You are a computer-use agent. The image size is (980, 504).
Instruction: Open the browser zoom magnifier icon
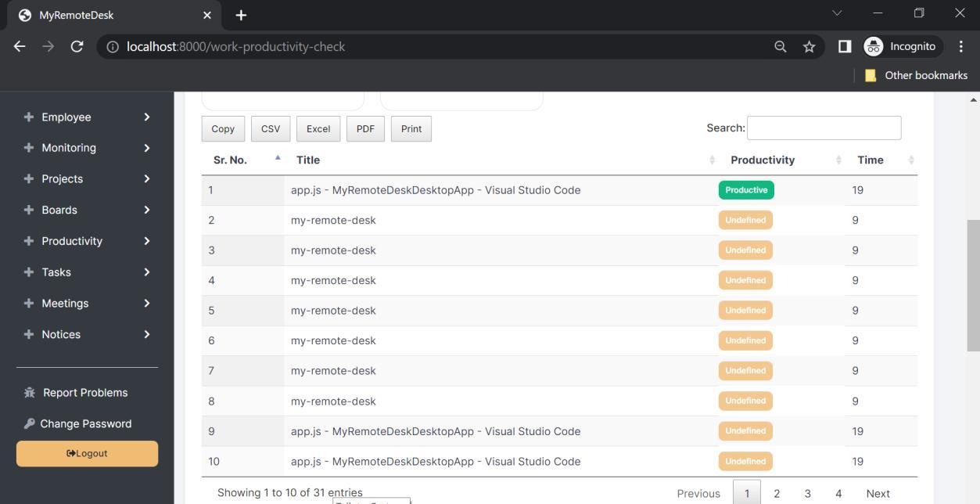780,47
